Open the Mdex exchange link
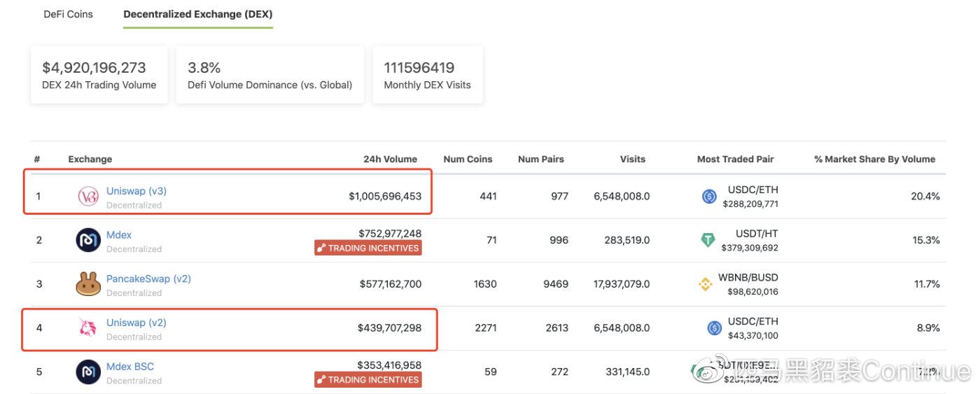Image resolution: width=980 pixels, height=394 pixels. [x=119, y=234]
